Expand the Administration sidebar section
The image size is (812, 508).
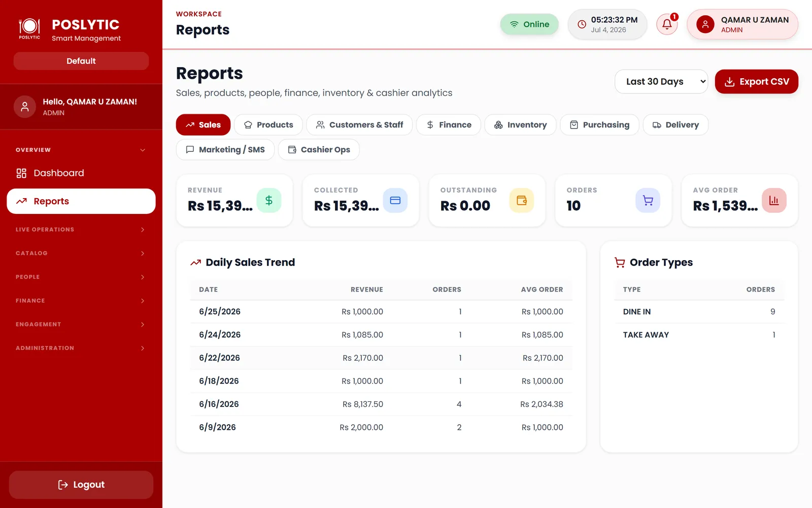pyautogui.click(x=81, y=348)
